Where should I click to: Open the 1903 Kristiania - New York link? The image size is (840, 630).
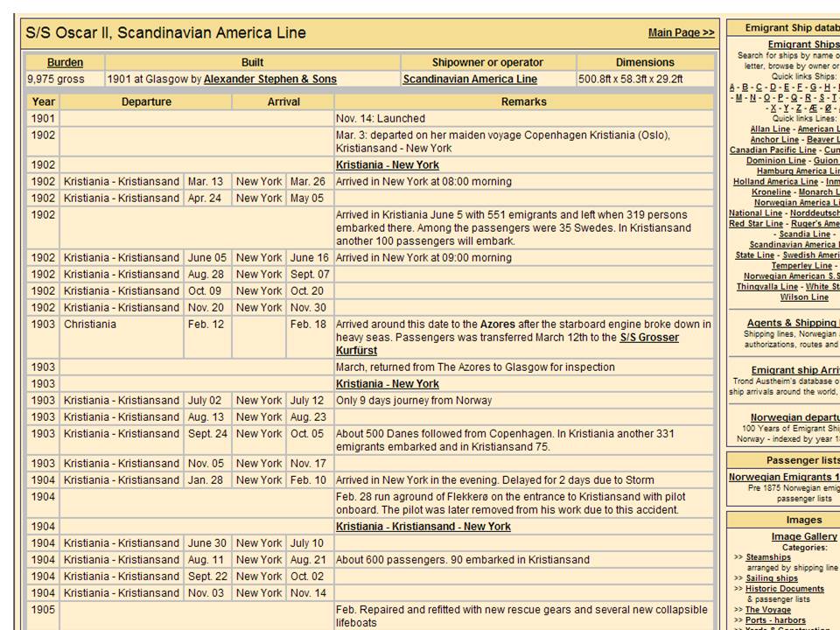coord(388,383)
